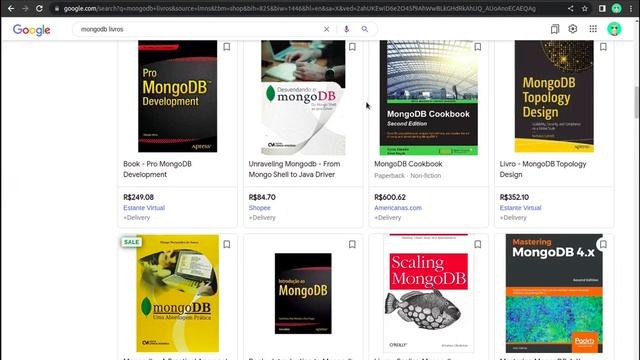Open Scaling MongoDB O'Reilly cover
This screenshot has width=640, height=360.
[x=429, y=293]
